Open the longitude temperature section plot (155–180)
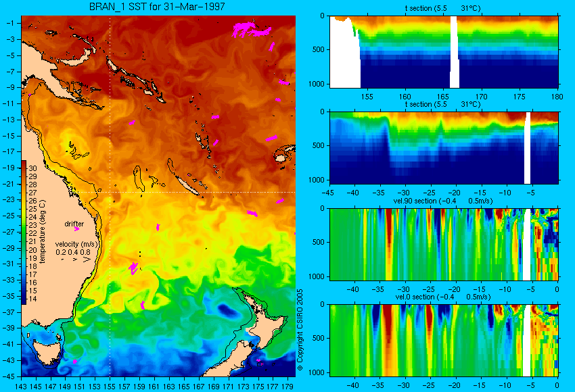The image size is (575, 392). [444, 51]
